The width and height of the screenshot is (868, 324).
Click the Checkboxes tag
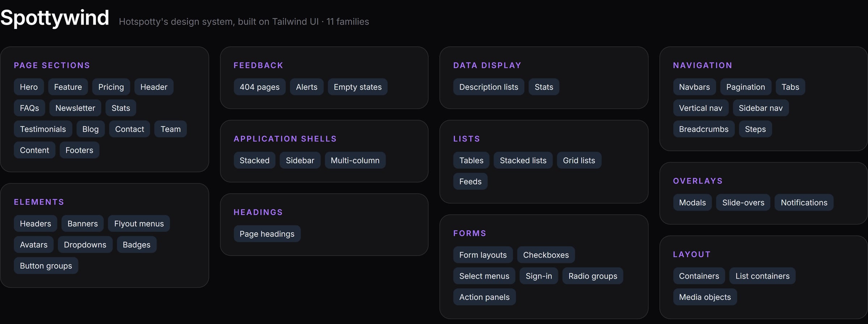(x=546, y=255)
